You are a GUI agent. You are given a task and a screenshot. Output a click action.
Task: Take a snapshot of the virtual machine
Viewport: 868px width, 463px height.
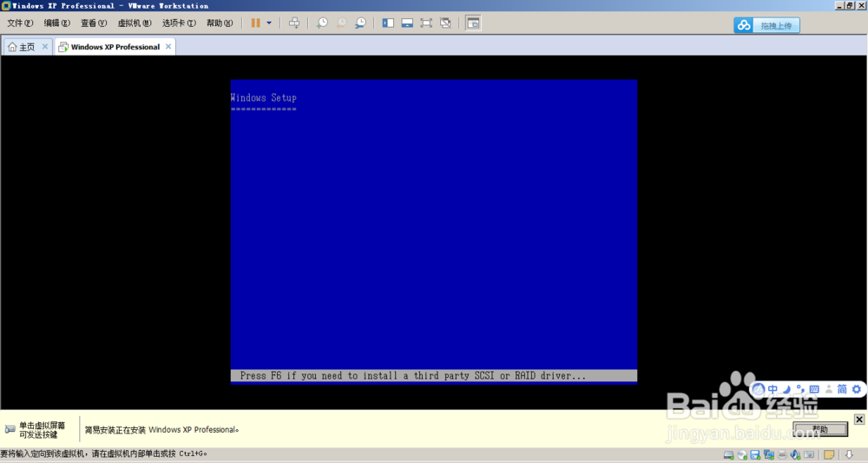[x=322, y=23]
